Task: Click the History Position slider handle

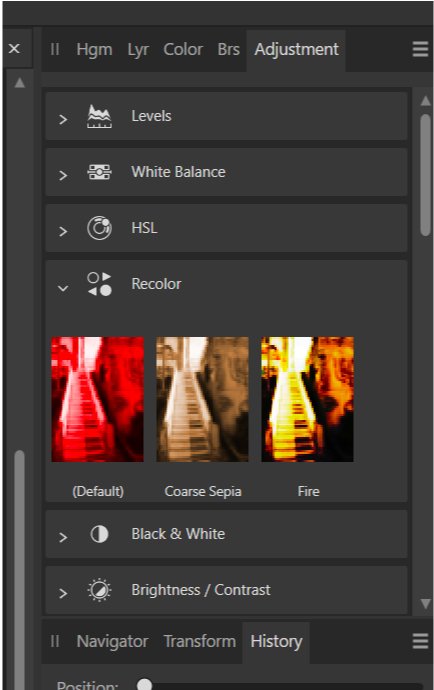Action: coord(144,685)
